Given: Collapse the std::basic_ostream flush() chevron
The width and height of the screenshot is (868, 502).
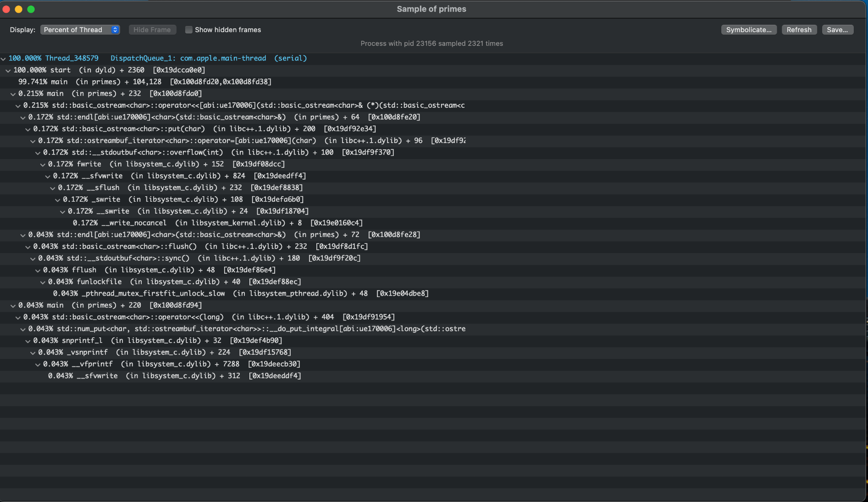Looking at the screenshot, I should [x=28, y=247].
